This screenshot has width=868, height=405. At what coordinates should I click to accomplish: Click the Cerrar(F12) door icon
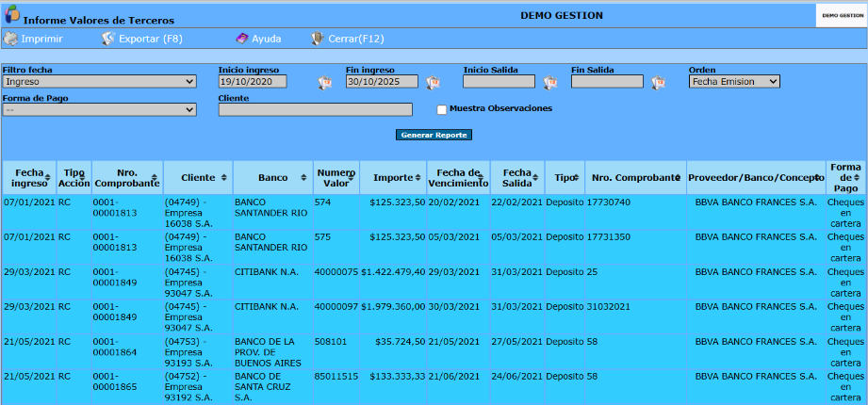pyautogui.click(x=318, y=39)
